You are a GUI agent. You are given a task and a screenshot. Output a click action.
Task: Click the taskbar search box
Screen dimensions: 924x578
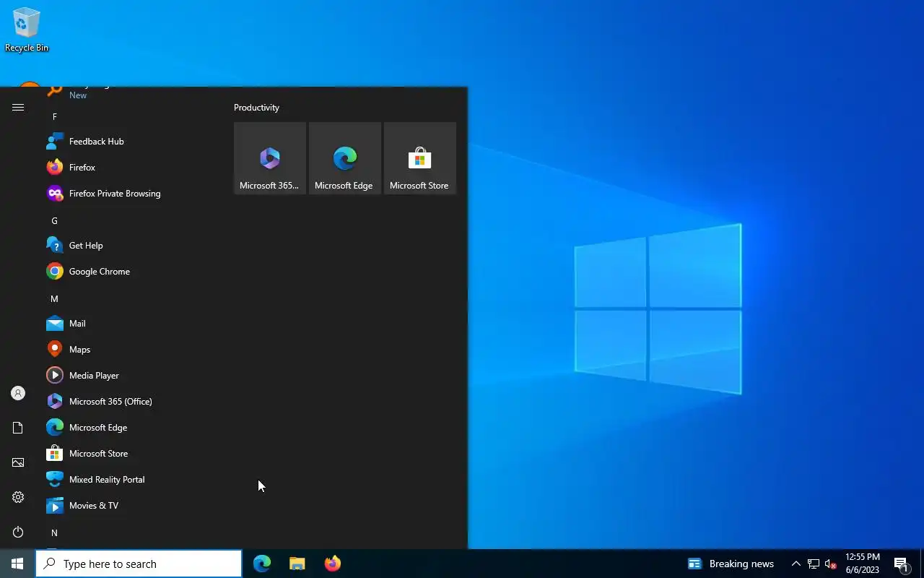pos(139,564)
